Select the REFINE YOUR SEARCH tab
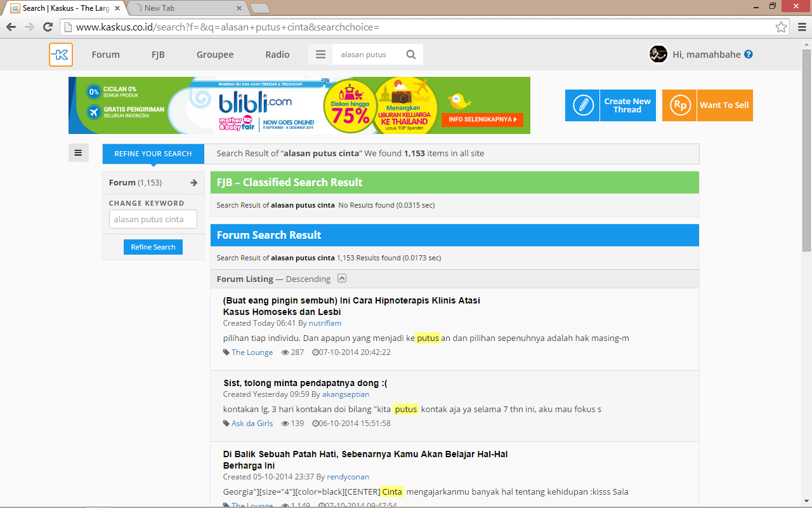The height and width of the screenshot is (508, 812). tap(153, 154)
